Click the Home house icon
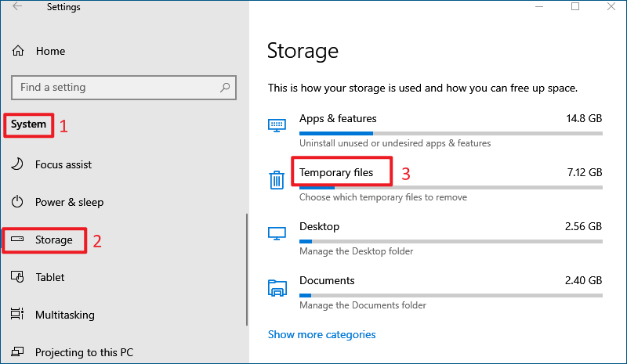 [x=18, y=51]
